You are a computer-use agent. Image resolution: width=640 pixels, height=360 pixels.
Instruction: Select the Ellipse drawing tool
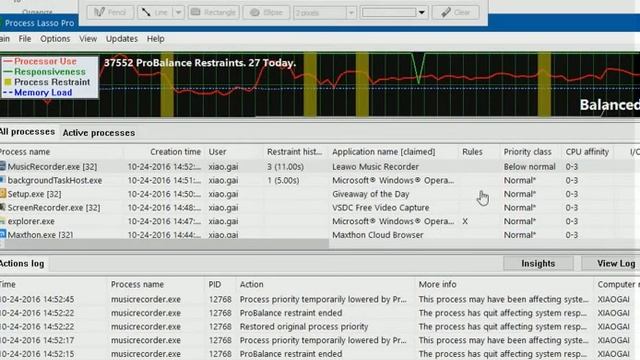(266, 12)
